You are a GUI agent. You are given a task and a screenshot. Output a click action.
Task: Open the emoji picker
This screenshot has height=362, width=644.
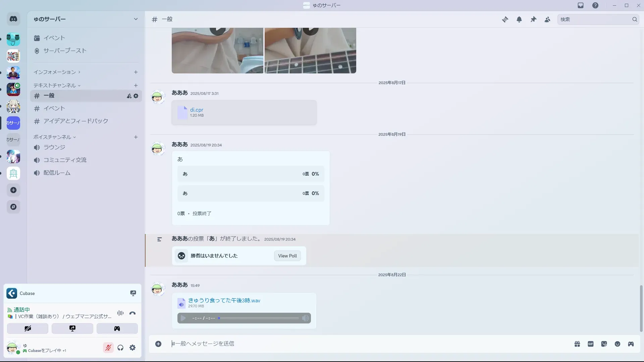pos(617,344)
